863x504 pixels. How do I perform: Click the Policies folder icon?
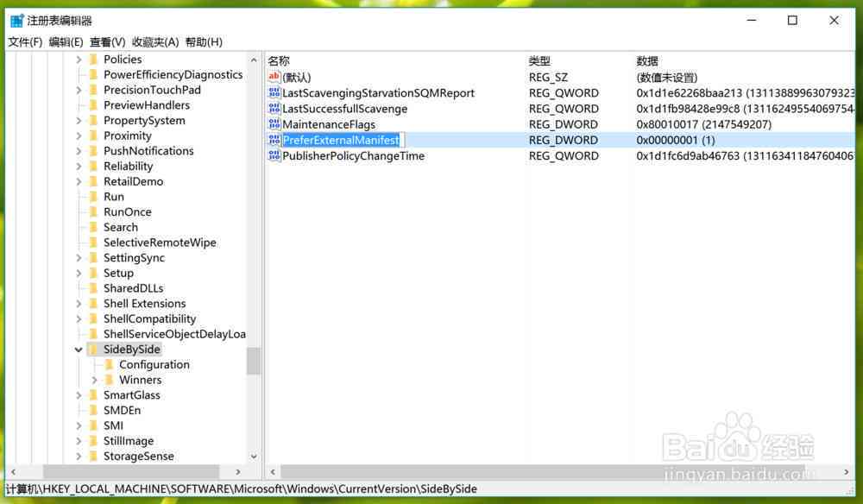pyautogui.click(x=93, y=59)
